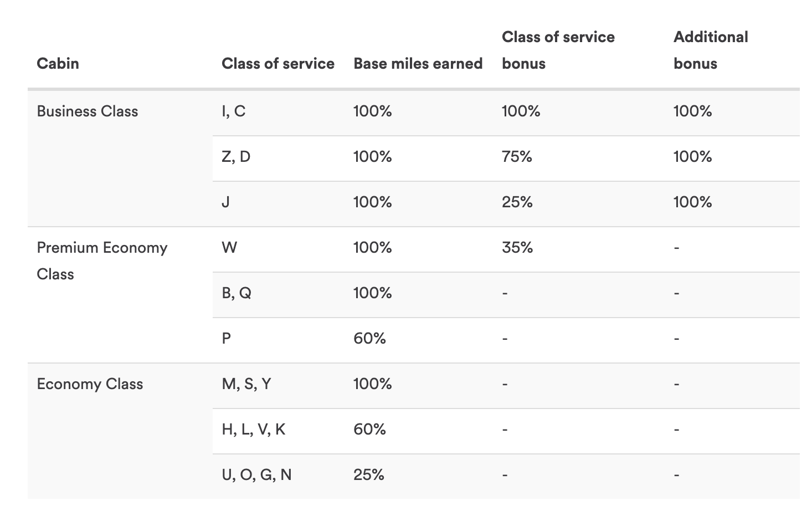Select the 35% bonus value for W class
Viewport: 812px width, 521px height.
pos(517,248)
